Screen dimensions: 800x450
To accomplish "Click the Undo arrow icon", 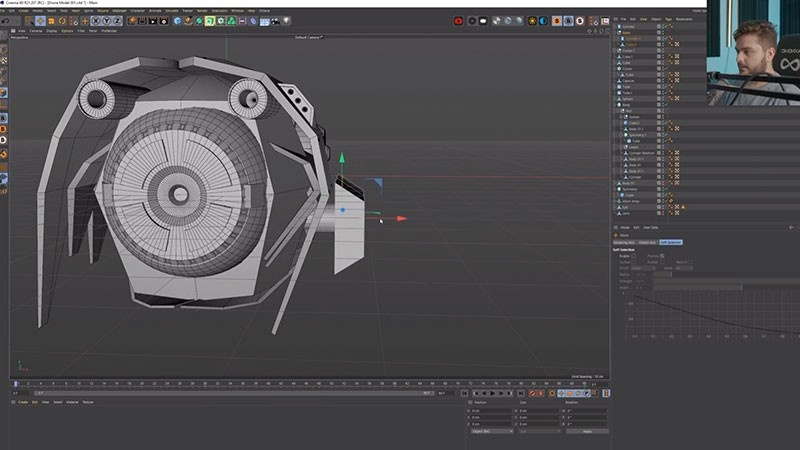I will point(8,20).
